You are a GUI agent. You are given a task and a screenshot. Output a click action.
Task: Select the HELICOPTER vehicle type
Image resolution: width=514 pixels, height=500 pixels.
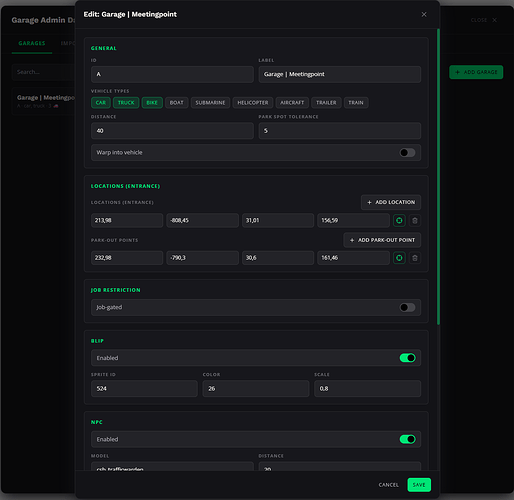[x=253, y=103]
